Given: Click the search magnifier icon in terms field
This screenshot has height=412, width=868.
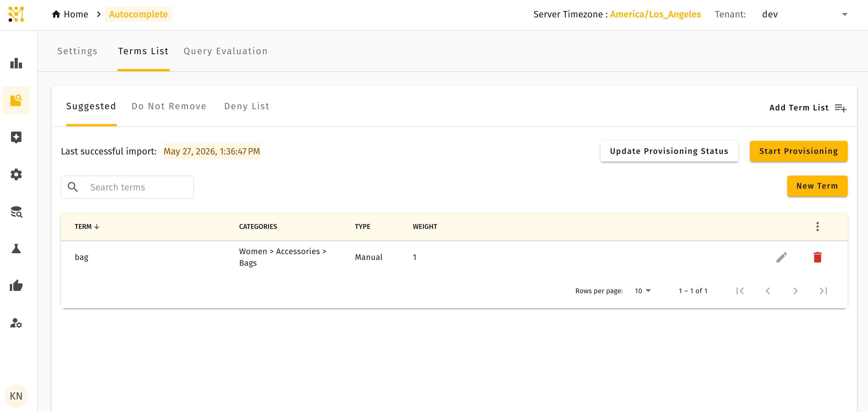Looking at the screenshot, I should point(73,187).
